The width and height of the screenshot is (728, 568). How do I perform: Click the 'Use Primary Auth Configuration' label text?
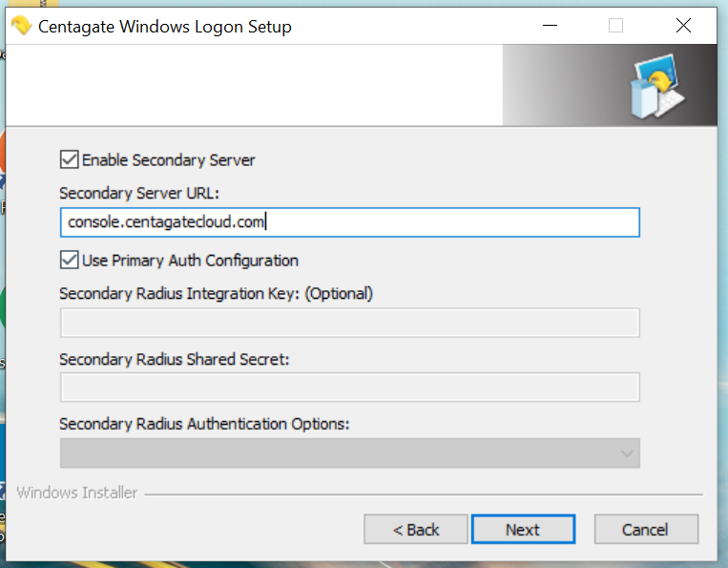pyautogui.click(x=191, y=261)
